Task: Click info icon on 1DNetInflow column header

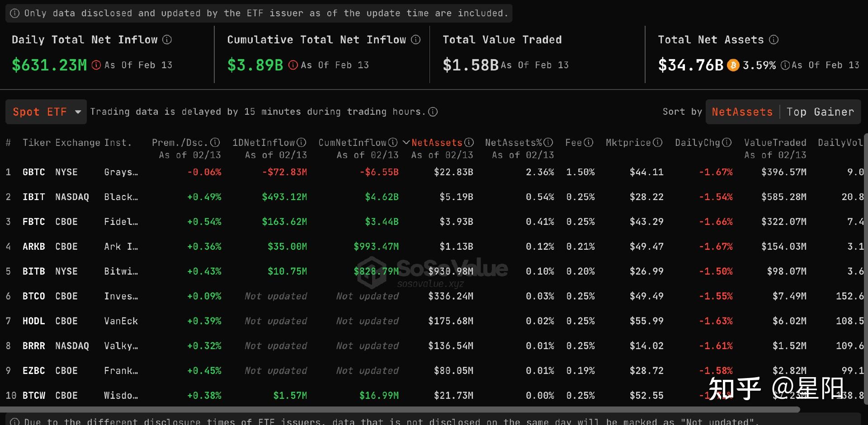Action: (x=302, y=143)
